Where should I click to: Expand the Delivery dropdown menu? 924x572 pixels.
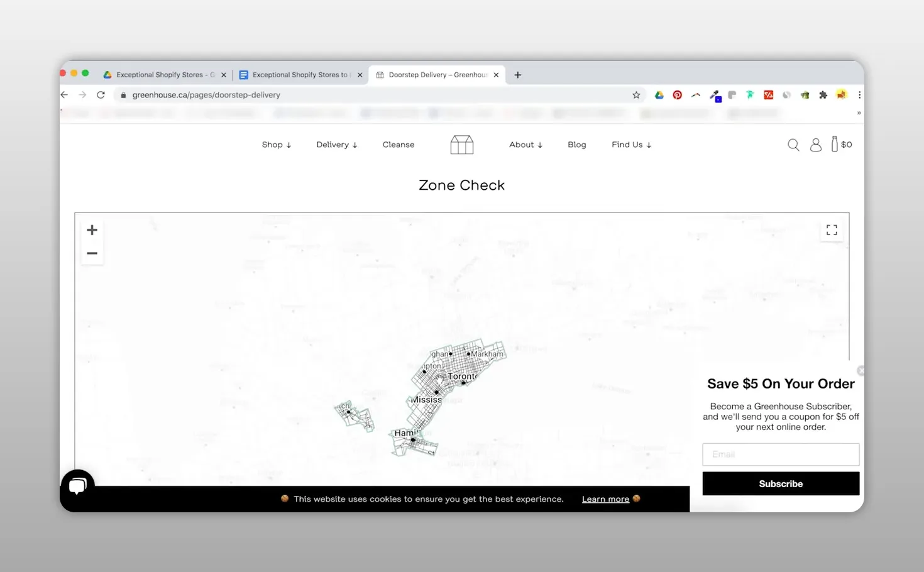pos(337,145)
